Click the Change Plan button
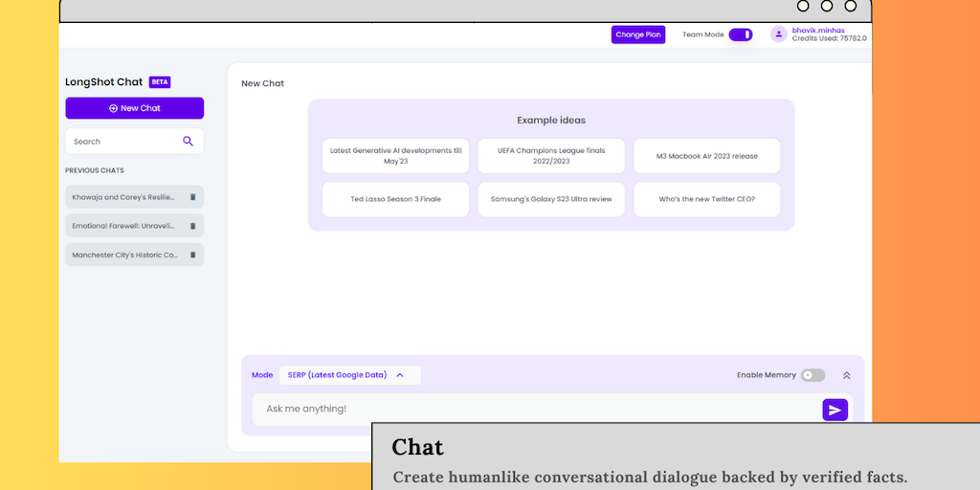 pyautogui.click(x=638, y=34)
